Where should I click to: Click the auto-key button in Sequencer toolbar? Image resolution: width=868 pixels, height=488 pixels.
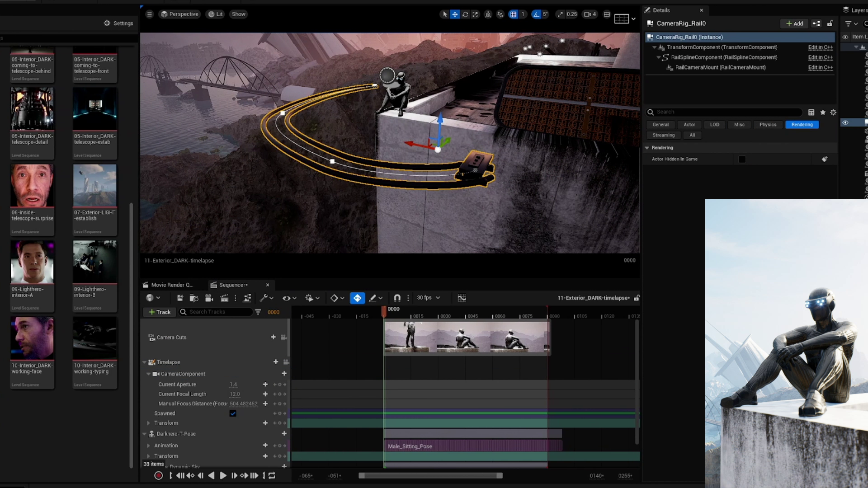(x=357, y=298)
